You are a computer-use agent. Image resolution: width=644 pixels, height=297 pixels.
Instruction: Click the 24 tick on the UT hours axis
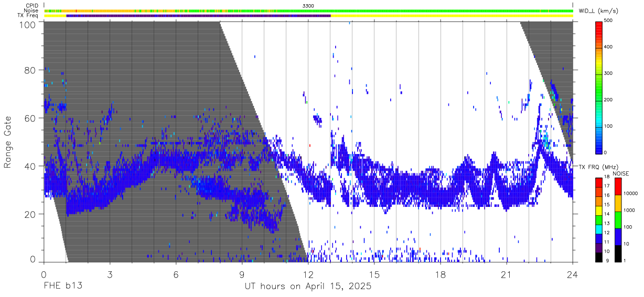(573, 274)
